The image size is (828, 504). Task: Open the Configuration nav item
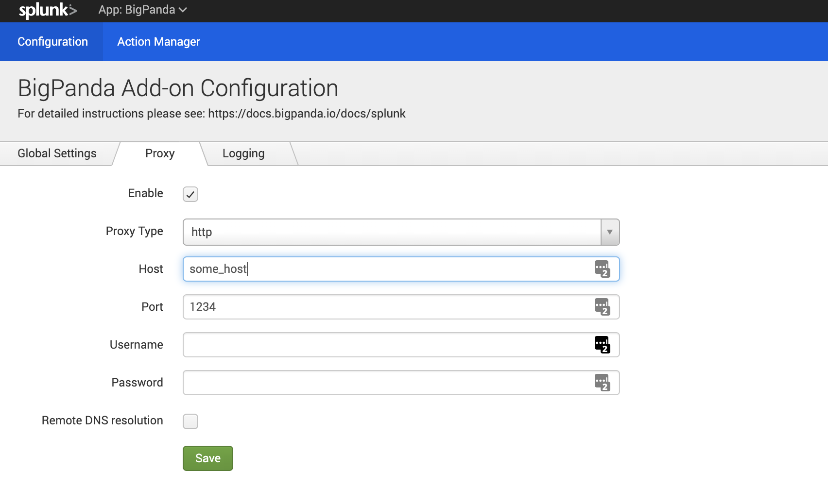click(52, 42)
